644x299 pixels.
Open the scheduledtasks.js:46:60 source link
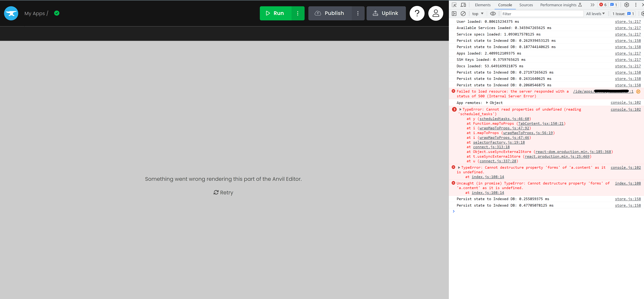(504, 119)
